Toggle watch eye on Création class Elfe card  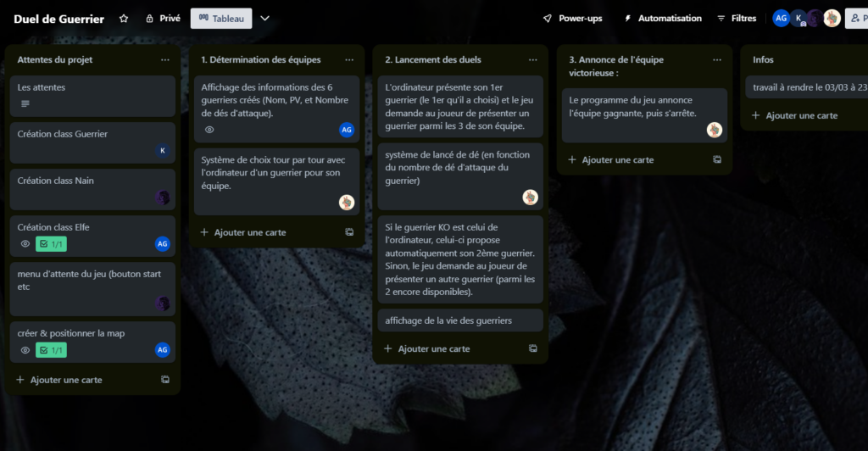[x=25, y=244]
